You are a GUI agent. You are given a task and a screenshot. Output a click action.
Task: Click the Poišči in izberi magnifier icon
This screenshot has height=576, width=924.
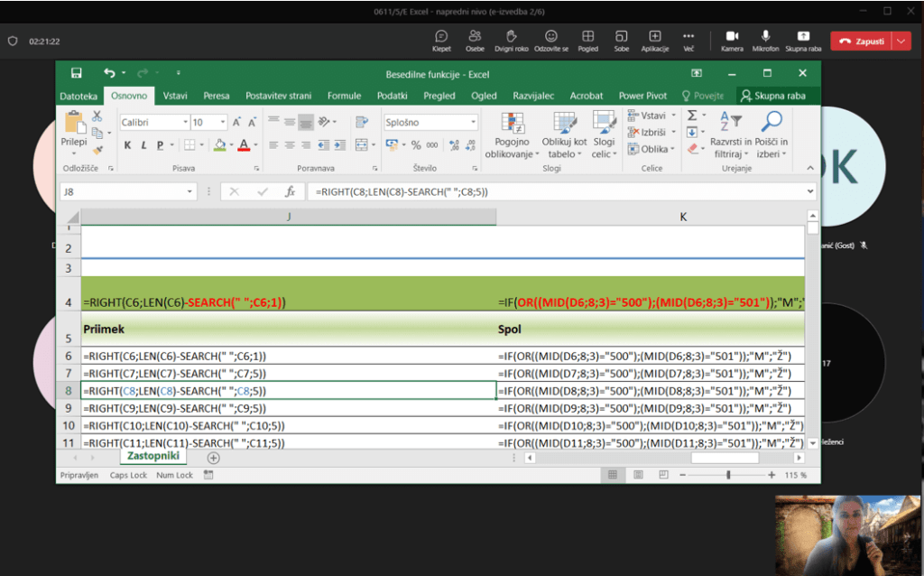(x=772, y=122)
